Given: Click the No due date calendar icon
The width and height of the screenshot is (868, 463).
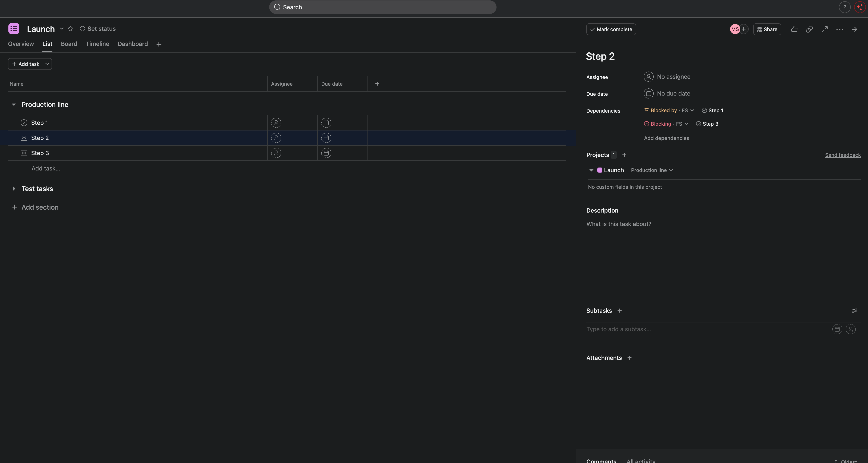Looking at the screenshot, I should coord(648,94).
